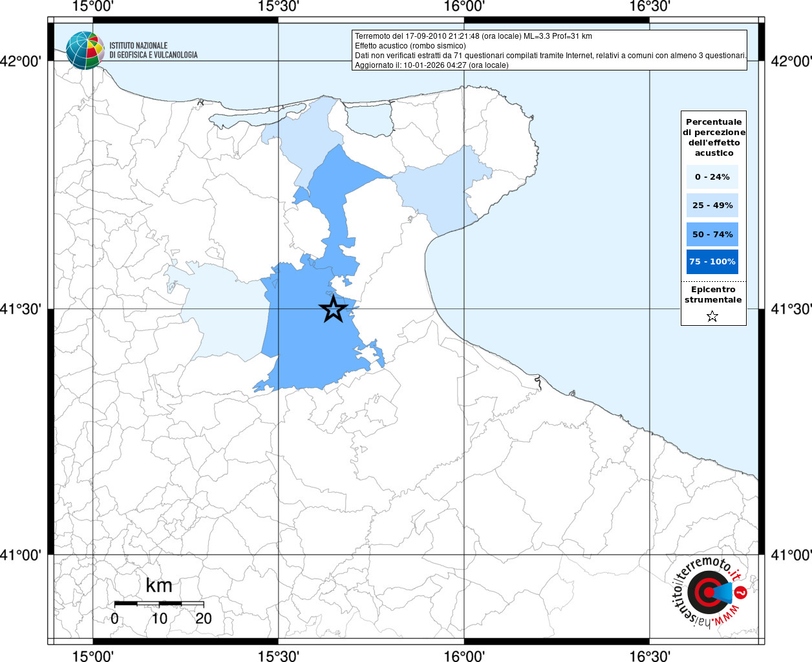The height and width of the screenshot is (662, 812).
Task: Select the 50 - 74% legend swatch
Action: click(712, 234)
